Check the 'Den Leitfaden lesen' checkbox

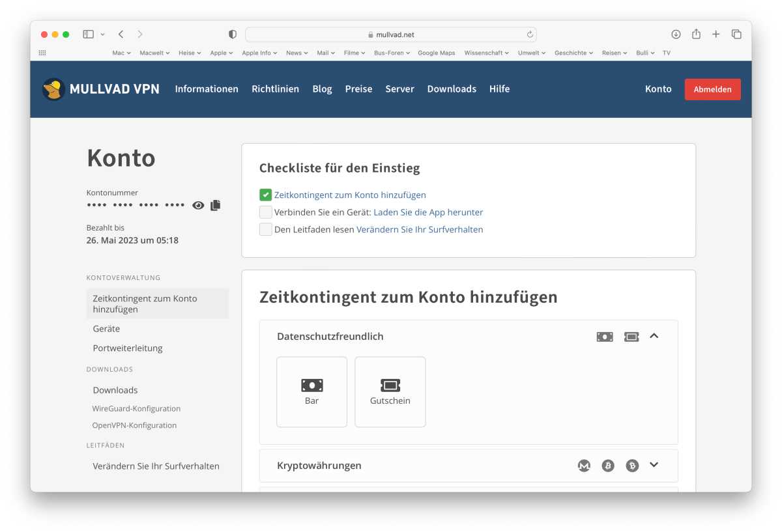pos(265,229)
